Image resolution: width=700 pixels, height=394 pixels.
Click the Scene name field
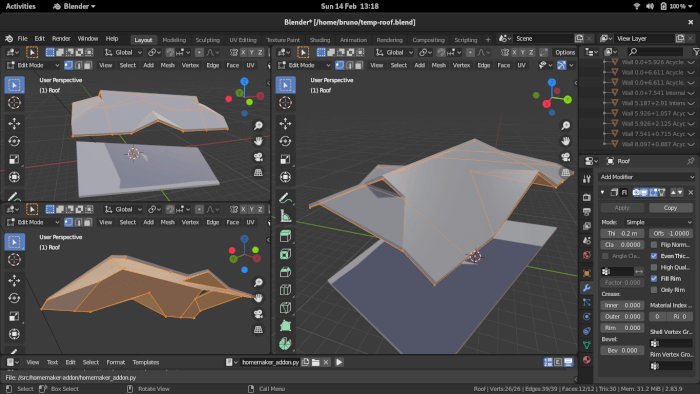click(x=543, y=38)
